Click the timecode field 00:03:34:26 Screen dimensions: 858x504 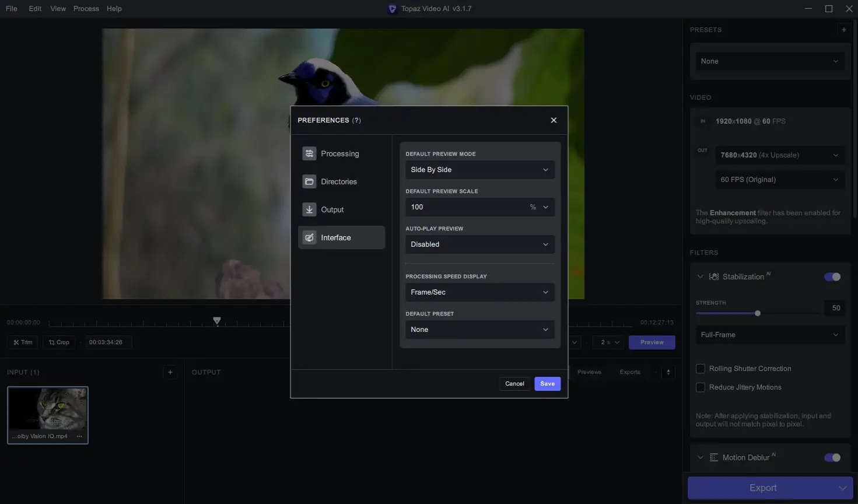[108, 342]
